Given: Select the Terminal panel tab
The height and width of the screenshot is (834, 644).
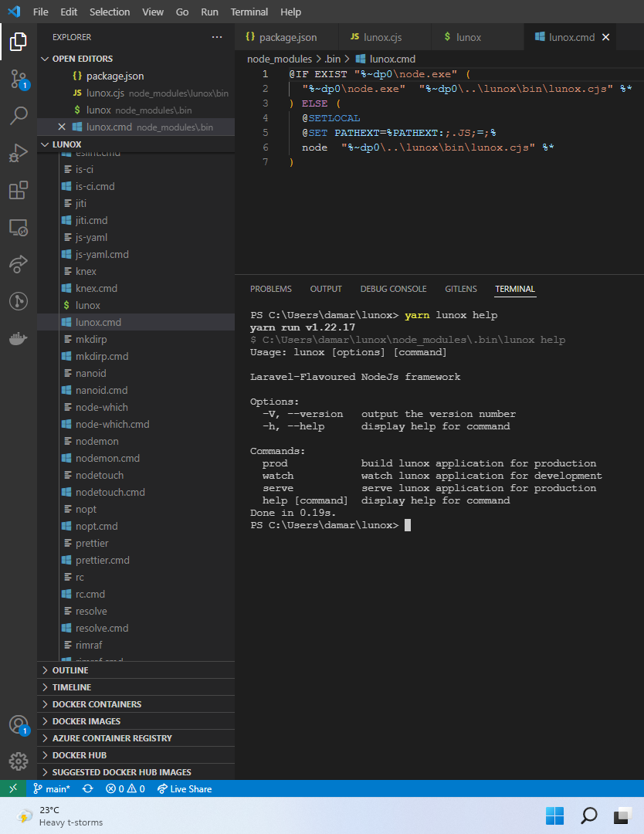Looking at the screenshot, I should click(515, 289).
